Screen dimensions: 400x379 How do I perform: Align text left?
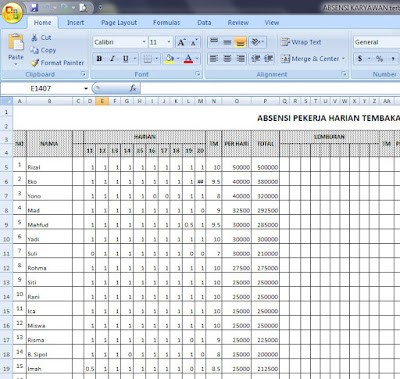pos(214,59)
